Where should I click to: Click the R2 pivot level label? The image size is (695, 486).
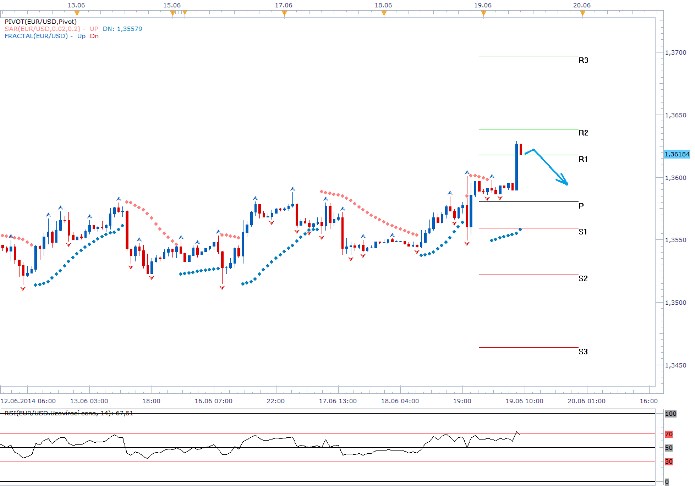point(583,133)
